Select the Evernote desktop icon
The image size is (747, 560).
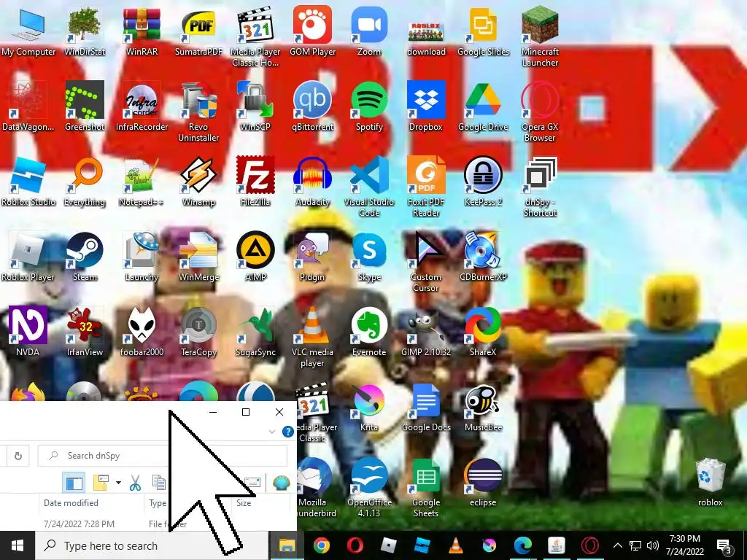[x=369, y=332]
